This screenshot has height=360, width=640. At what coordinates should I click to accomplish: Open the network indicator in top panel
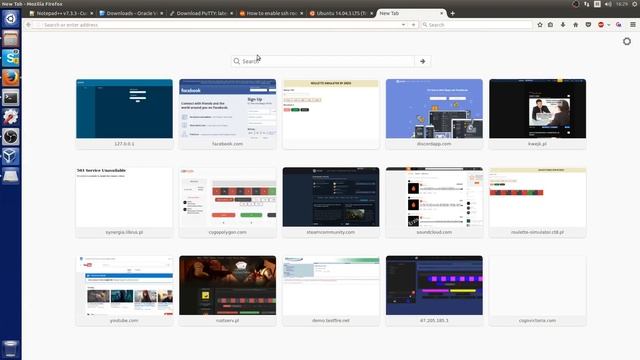click(x=587, y=4)
